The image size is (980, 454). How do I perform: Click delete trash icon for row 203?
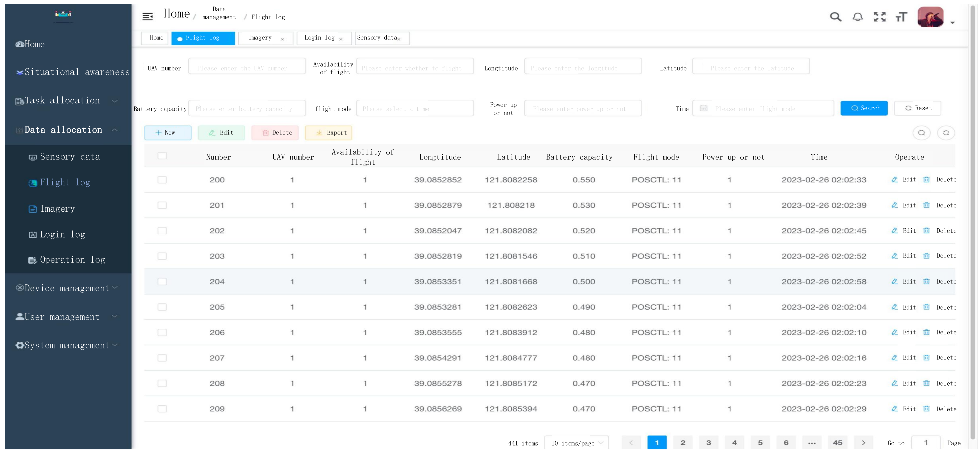tap(926, 256)
